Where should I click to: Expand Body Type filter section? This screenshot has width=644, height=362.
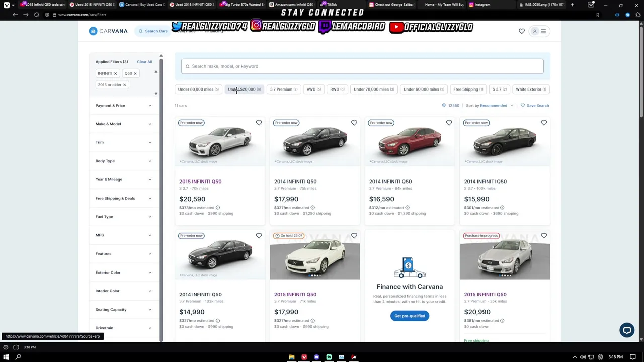[123, 161]
